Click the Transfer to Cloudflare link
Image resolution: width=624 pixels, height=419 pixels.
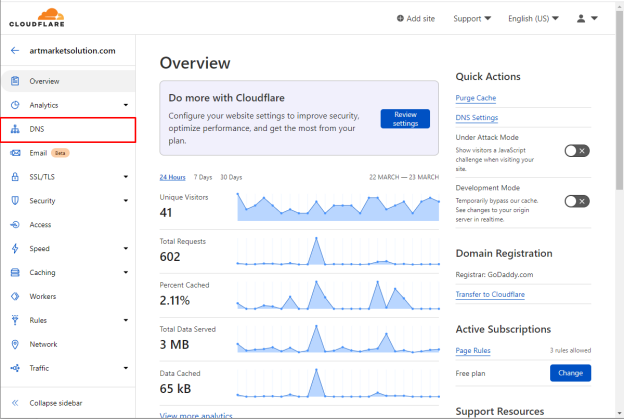click(490, 294)
